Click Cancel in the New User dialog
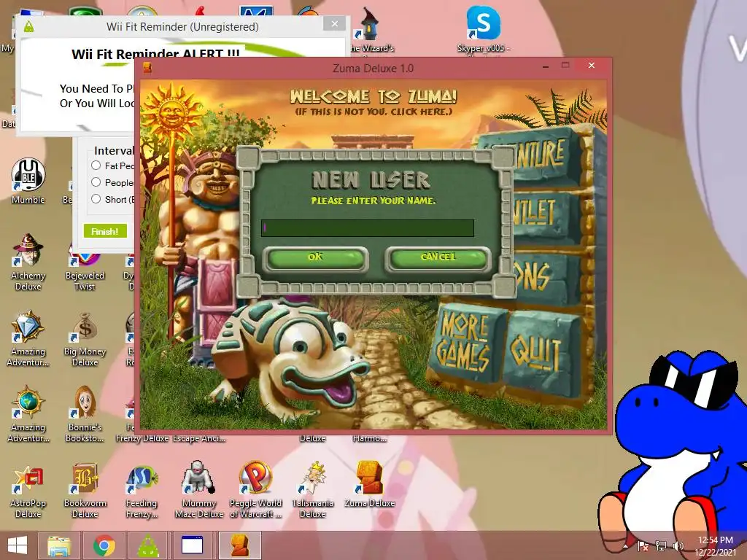 click(x=438, y=259)
